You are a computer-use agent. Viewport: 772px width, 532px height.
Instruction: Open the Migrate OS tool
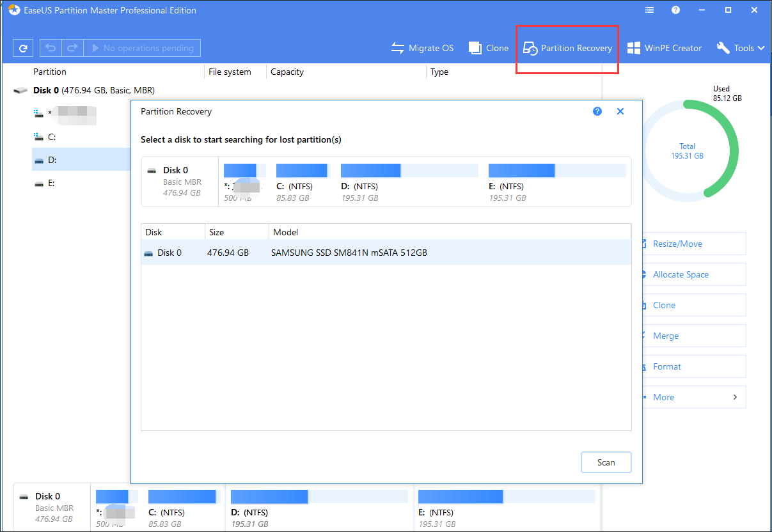point(422,48)
